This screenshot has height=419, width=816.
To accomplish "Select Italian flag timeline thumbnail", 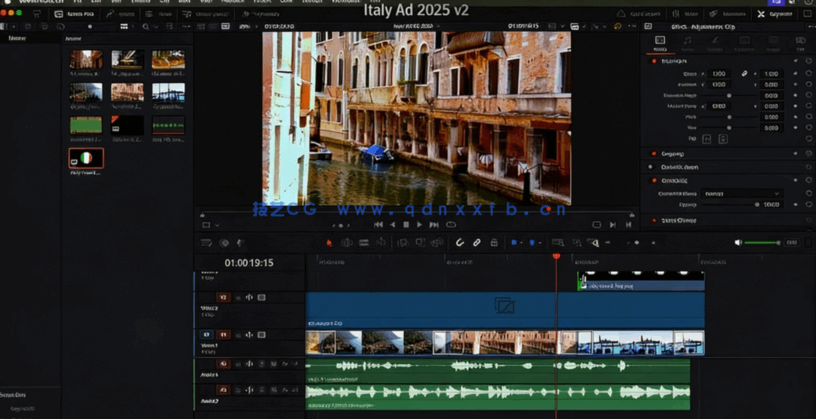I will (86, 158).
